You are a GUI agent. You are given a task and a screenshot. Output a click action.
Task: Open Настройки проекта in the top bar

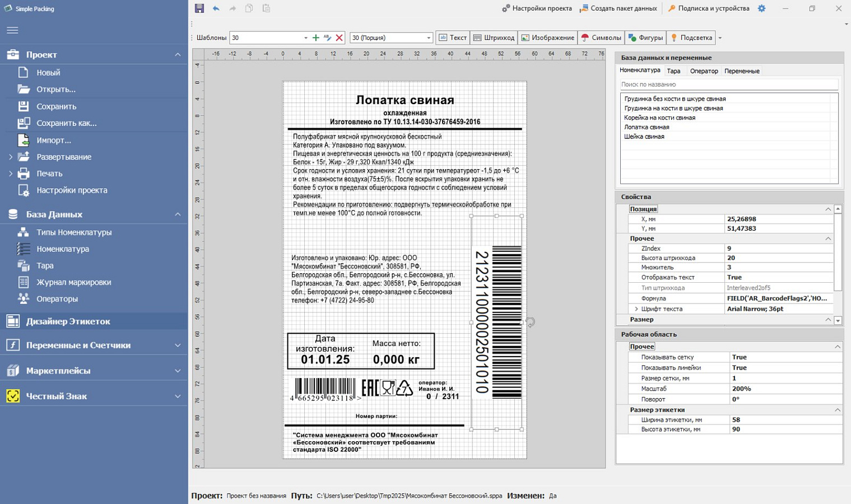point(537,8)
